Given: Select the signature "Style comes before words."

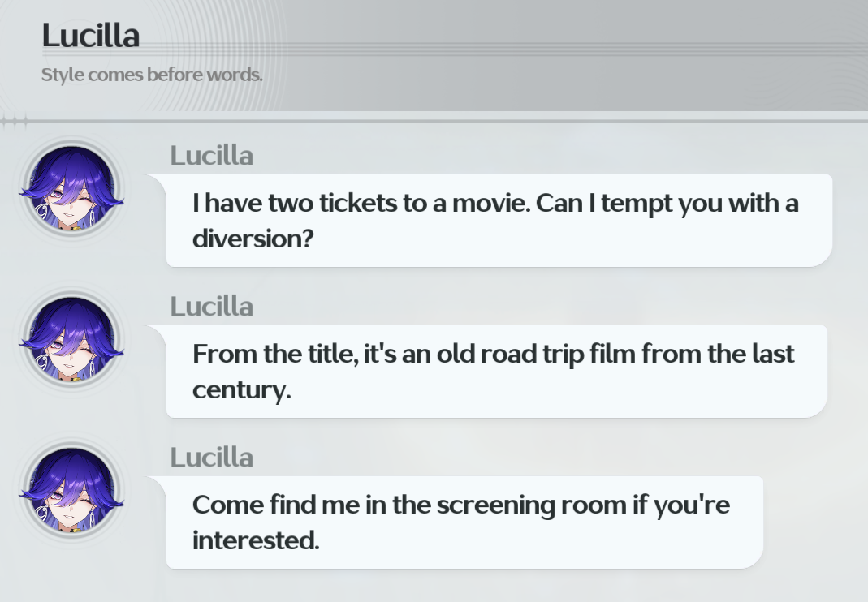Looking at the screenshot, I should 152,75.
